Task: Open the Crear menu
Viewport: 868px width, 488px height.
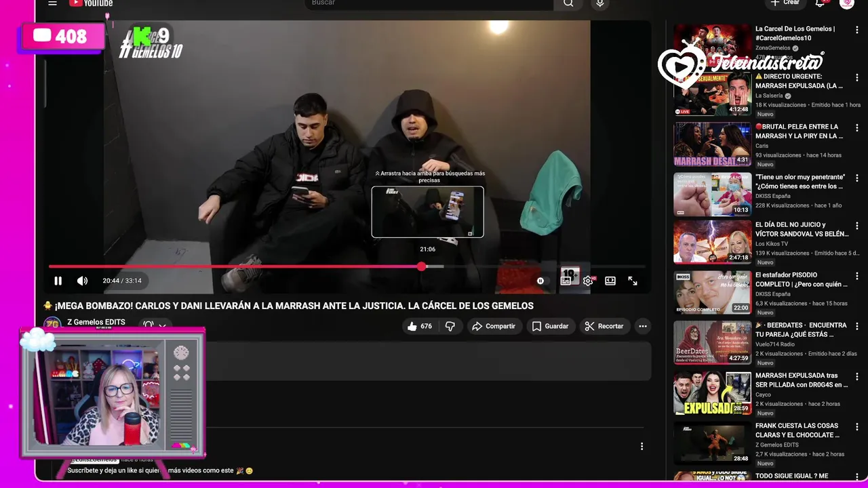Action: point(785,3)
